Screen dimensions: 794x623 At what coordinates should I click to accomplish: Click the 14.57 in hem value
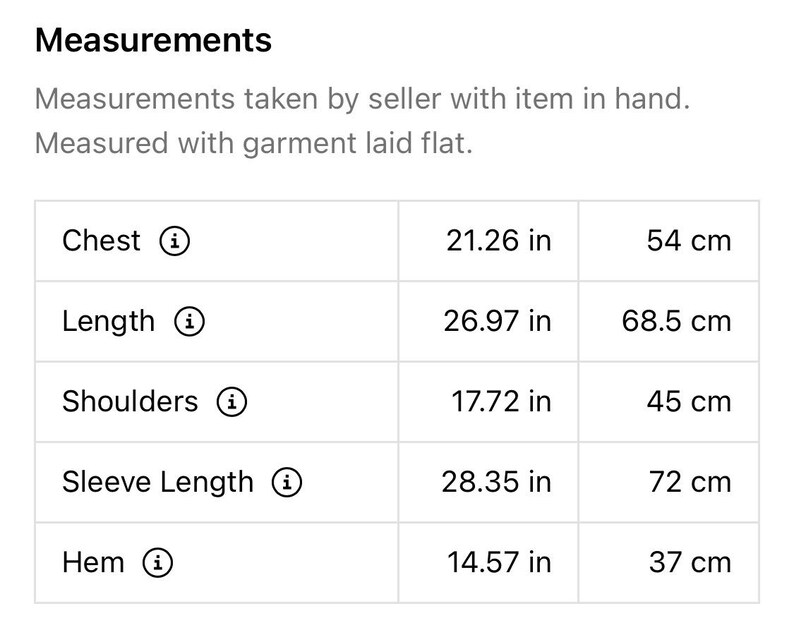click(499, 562)
